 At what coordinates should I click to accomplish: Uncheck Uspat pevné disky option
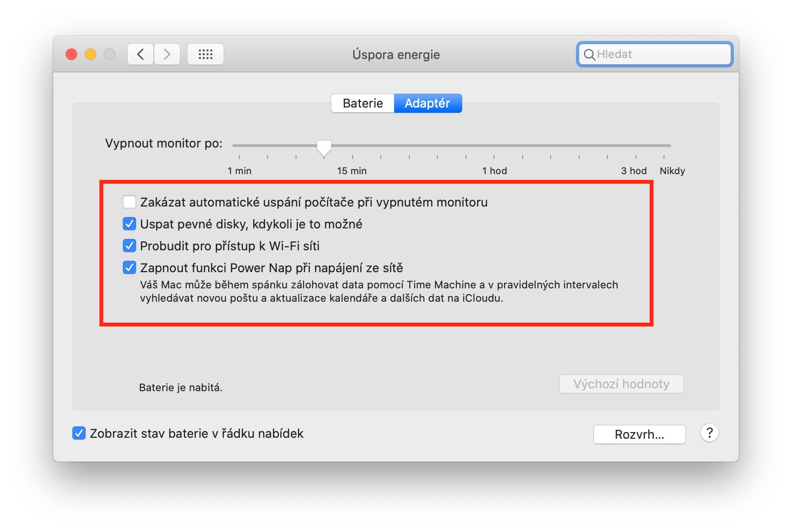(129, 224)
